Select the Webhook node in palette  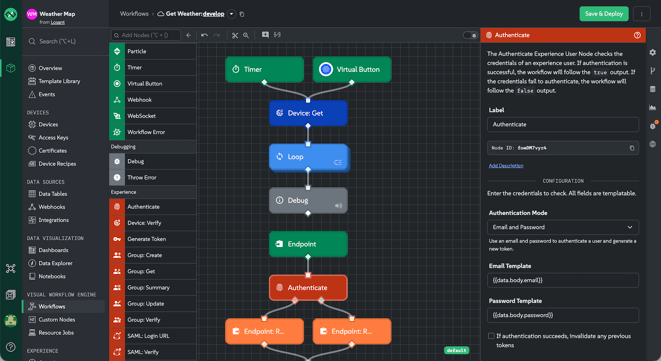pos(153,100)
